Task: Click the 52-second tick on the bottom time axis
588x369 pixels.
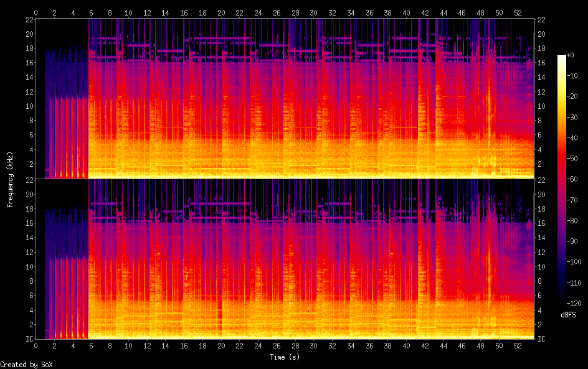Action: [x=517, y=345]
